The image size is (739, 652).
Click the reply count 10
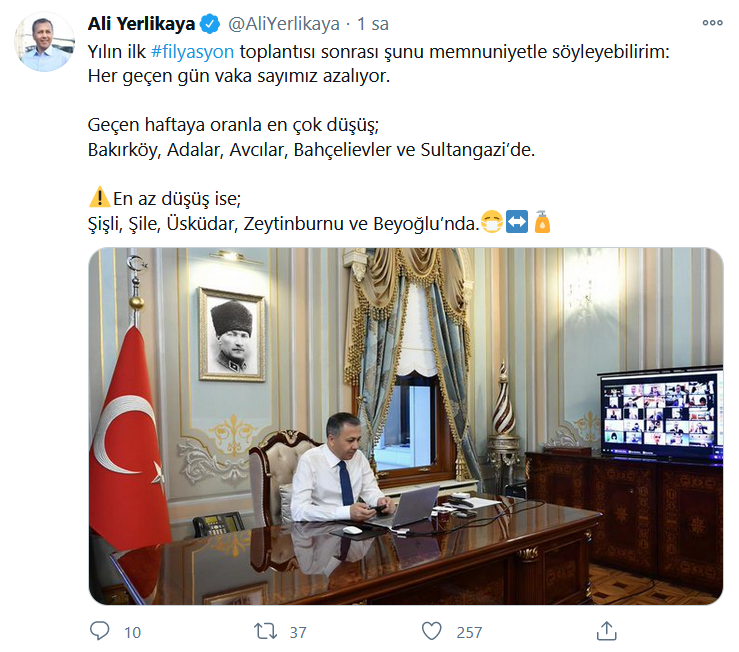tap(132, 632)
